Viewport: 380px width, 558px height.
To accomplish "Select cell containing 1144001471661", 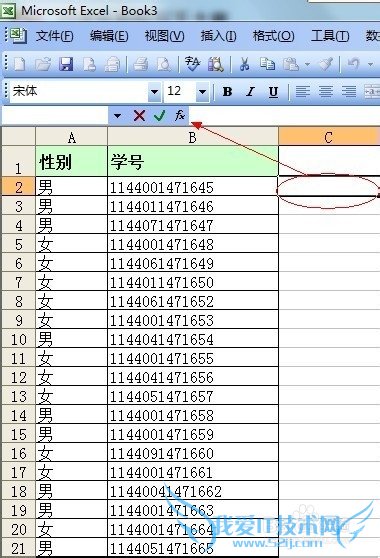I will tap(192, 472).
